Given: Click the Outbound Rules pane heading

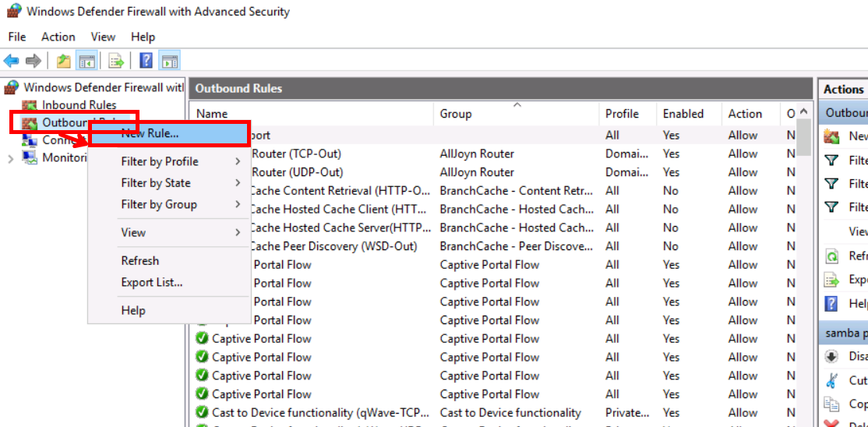Looking at the screenshot, I should pyautogui.click(x=500, y=89).
